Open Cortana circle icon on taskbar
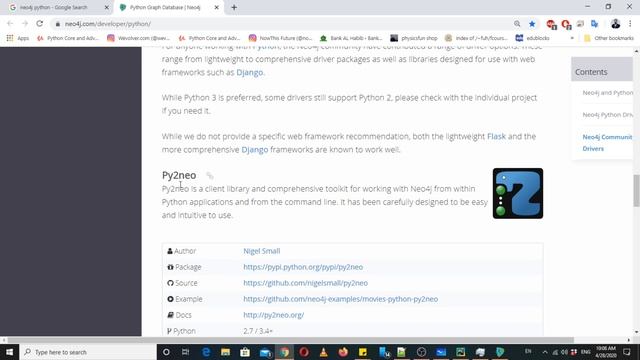 point(166,352)
